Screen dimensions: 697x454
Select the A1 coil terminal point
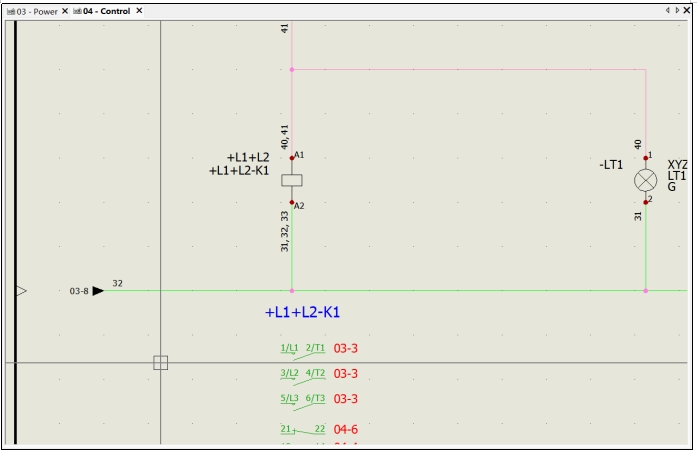tap(292, 158)
